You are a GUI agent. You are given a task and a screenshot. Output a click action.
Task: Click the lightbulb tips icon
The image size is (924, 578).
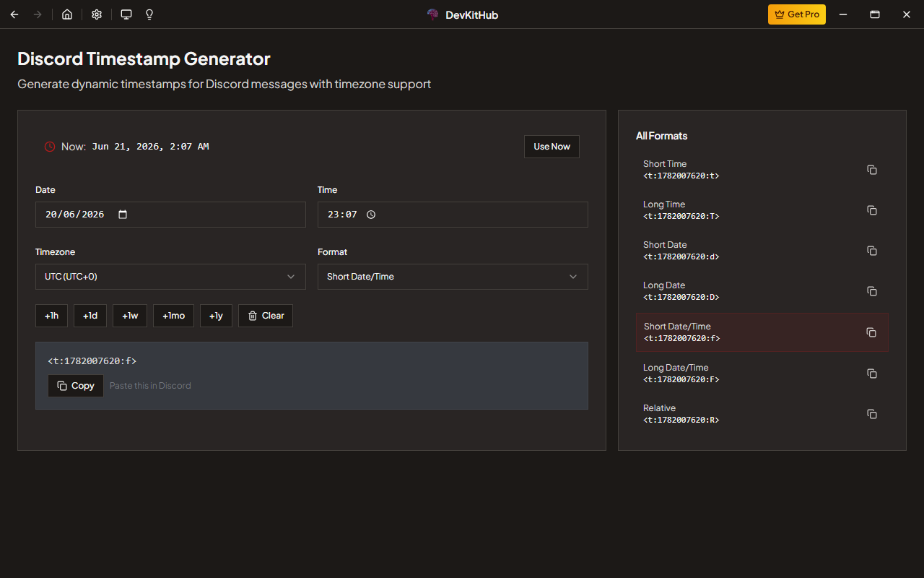(x=149, y=14)
